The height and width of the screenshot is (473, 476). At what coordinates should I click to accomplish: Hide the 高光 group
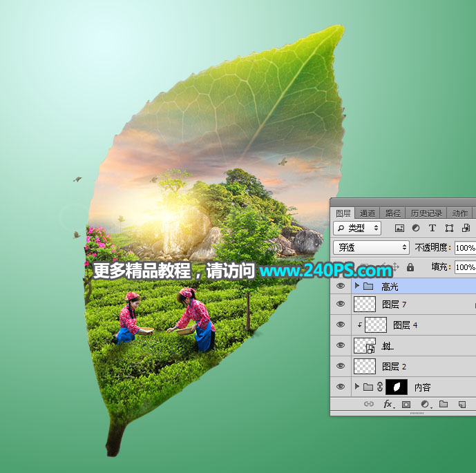click(341, 286)
